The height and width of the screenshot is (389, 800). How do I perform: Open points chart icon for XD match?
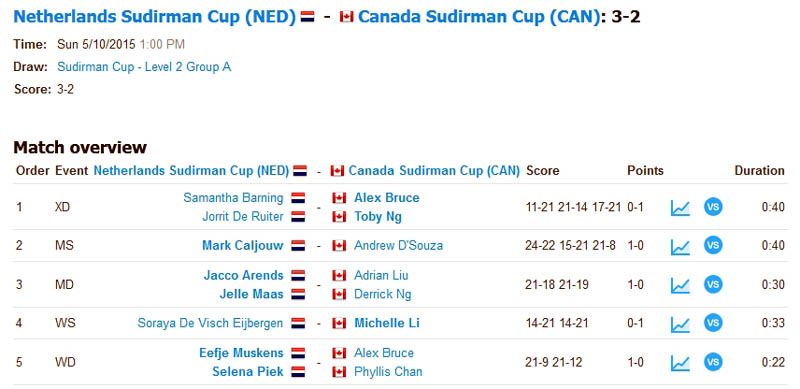pyautogui.click(x=680, y=207)
